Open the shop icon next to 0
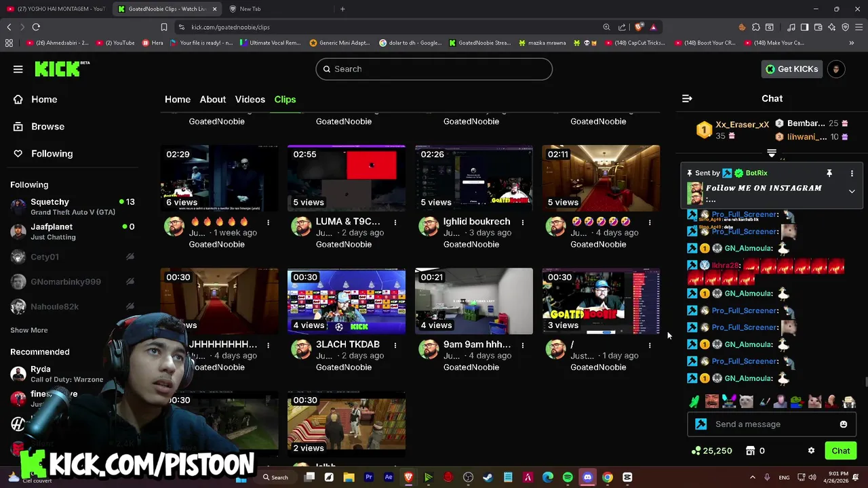The image size is (868, 488). tap(750, 451)
